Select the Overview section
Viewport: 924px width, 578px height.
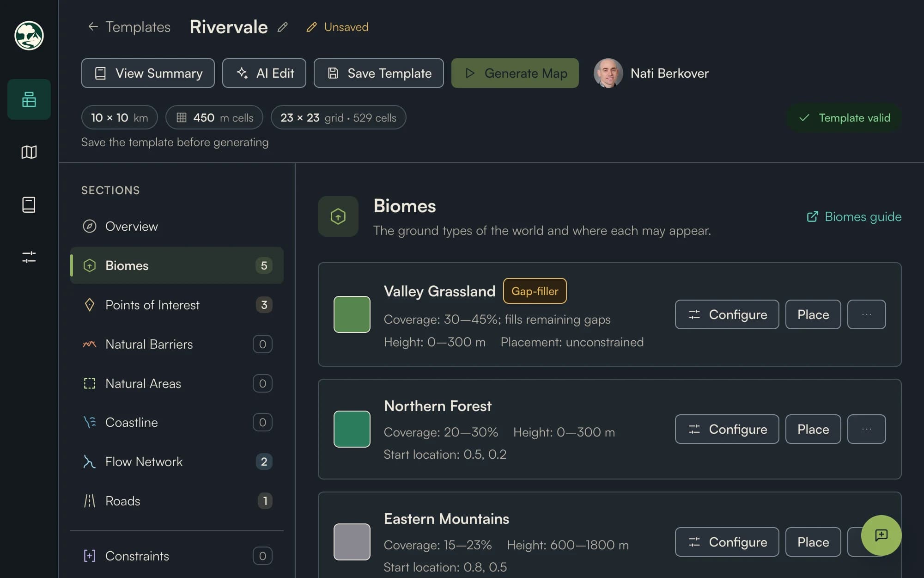[177, 226]
